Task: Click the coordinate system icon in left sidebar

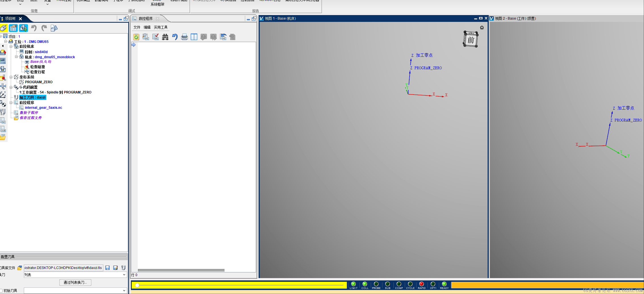Action: [3, 95]
